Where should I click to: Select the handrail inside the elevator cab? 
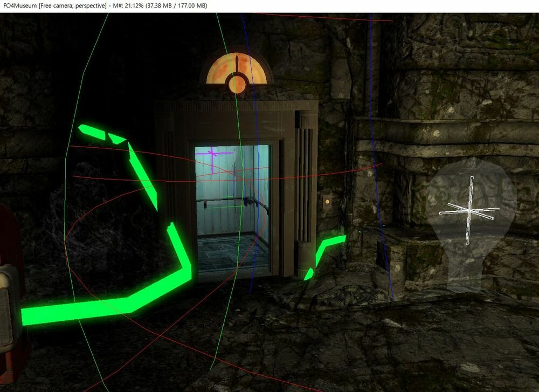[x=232, y=203]
